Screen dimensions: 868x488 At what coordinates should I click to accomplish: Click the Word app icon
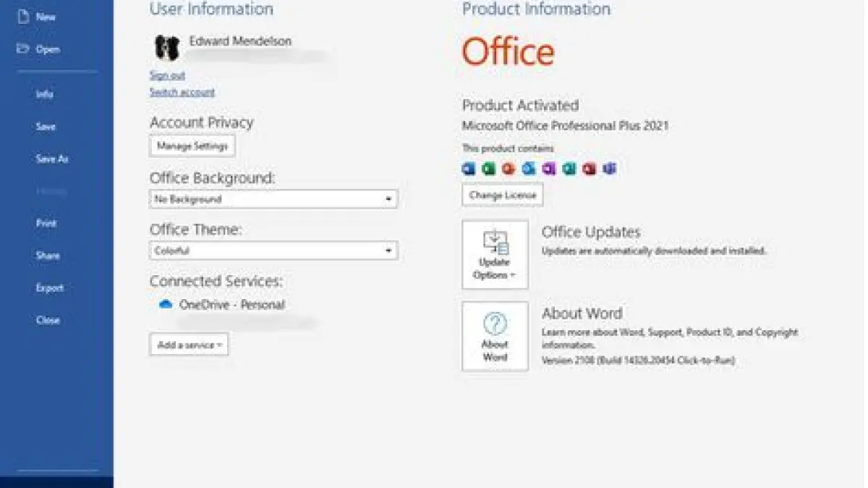[469, 169]
